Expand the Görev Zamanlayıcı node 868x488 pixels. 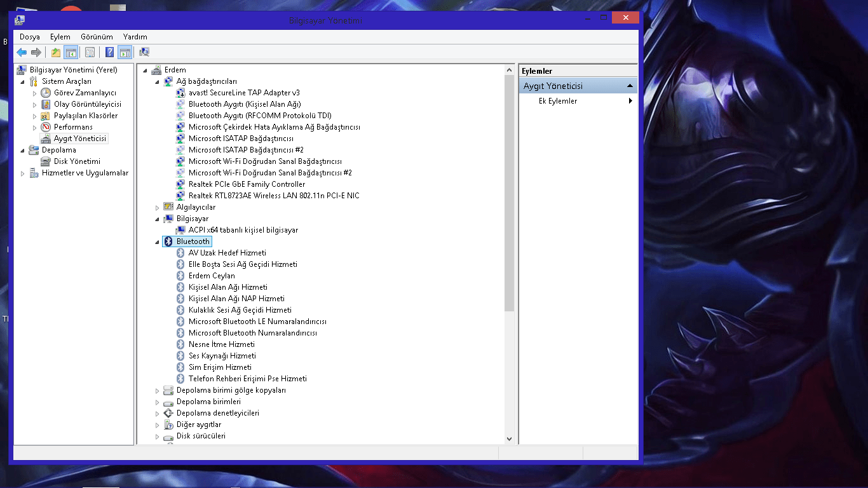tap(35, 93)
